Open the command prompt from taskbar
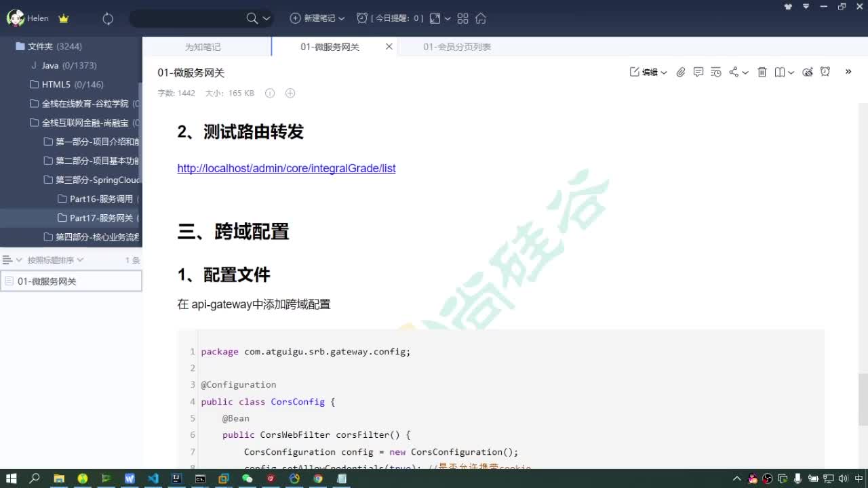Screen dimensions: 868x488 200,479
